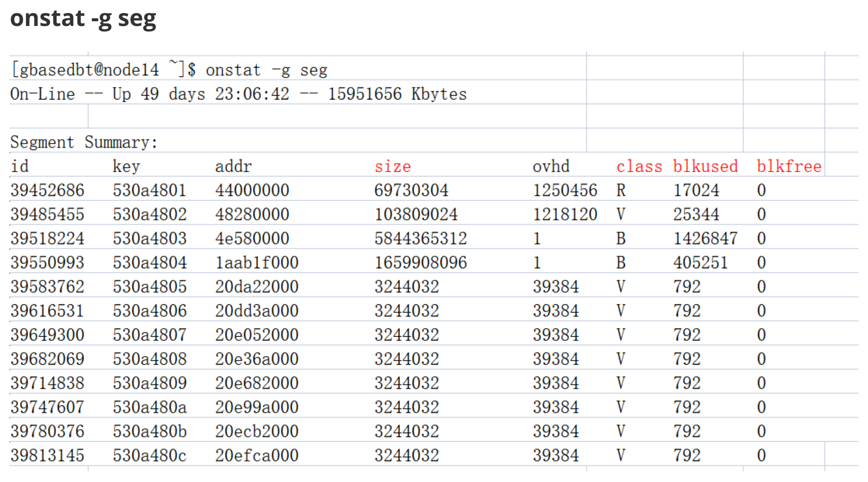Click the red 'blkused' column header
The height and width of the screenshot is (482, 868).
(x=705, y=166)
